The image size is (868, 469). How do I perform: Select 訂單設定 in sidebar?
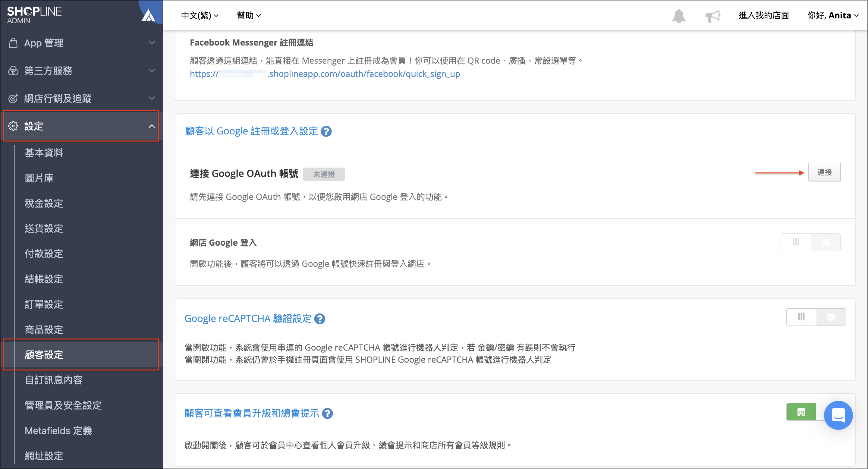pos(44,304)
